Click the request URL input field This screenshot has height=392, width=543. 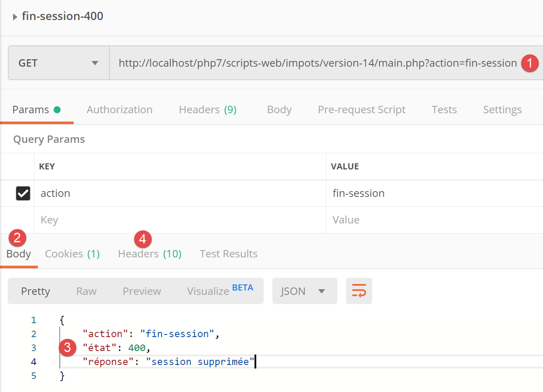[x=317, y=63]
